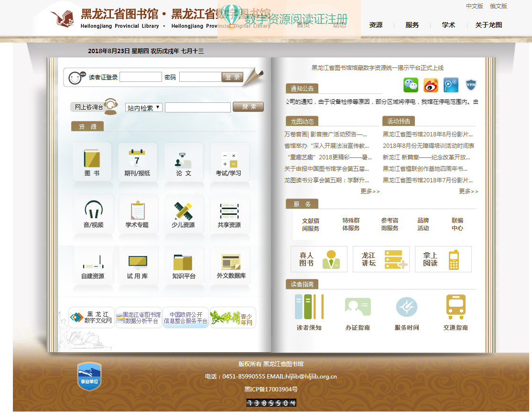Open the 服务 top navigation menu

tap(412, 25)
